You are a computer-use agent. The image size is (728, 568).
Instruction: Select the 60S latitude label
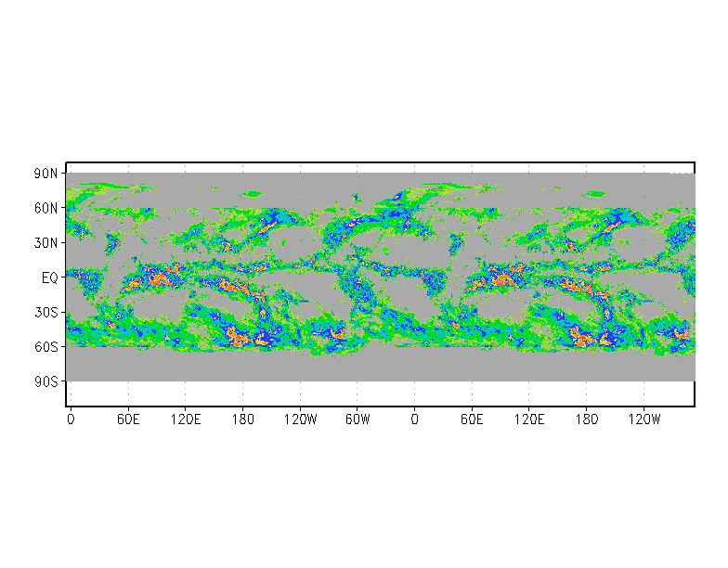46,347
